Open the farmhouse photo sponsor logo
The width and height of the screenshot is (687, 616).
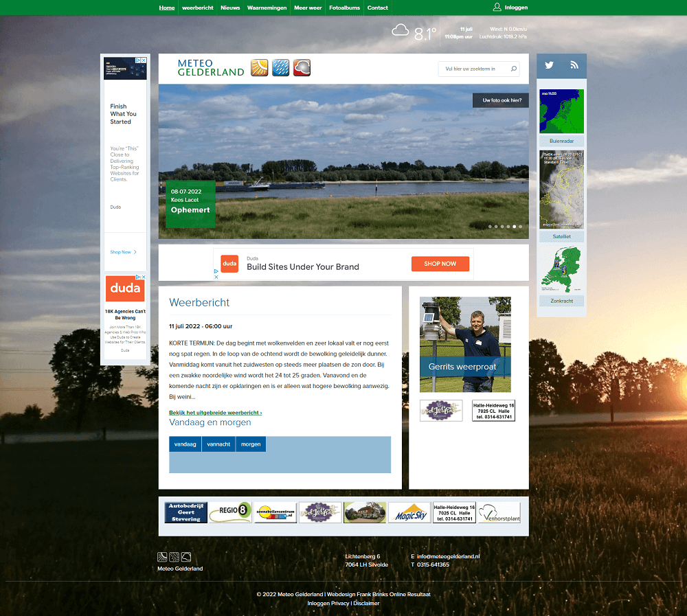365,512
